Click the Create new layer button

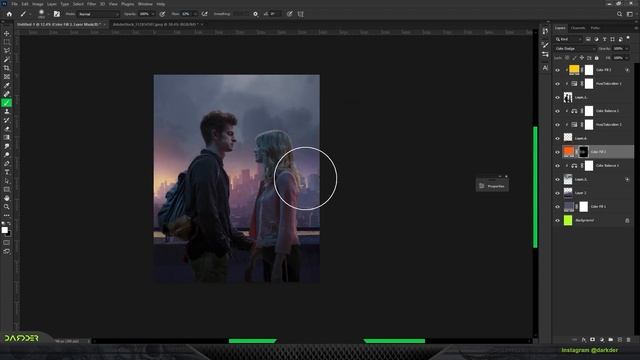[x=620, y=340]
